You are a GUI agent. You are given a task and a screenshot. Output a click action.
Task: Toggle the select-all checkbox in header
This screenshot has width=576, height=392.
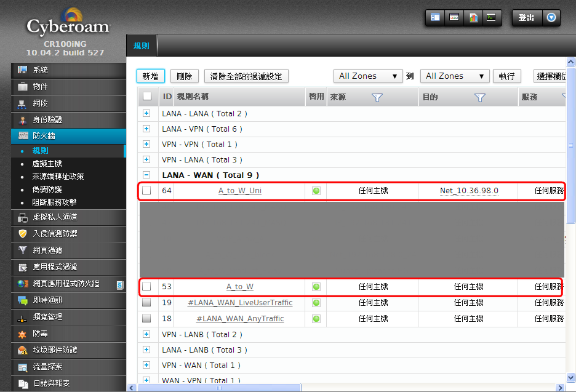pyautogui.click(x=147, y=96)
